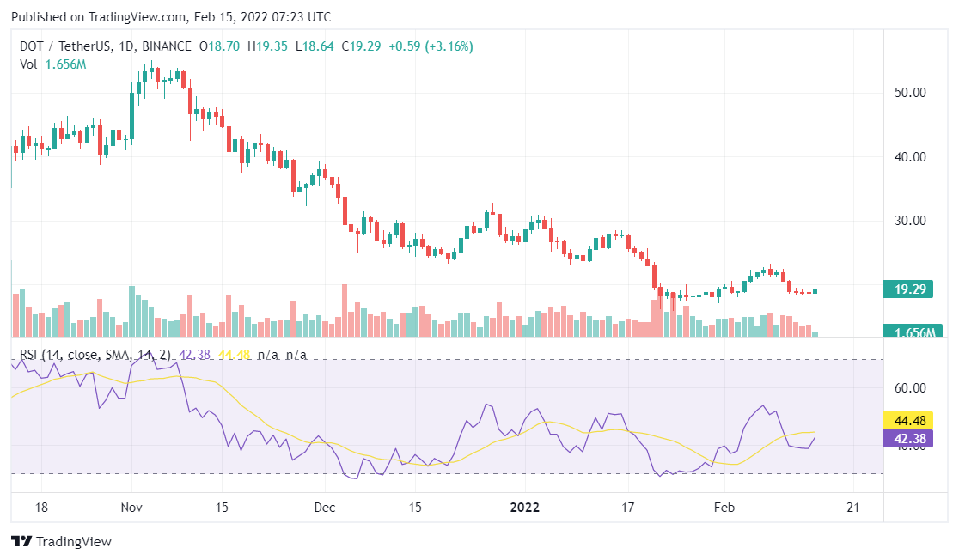Click the Vol indicator legend label
This screenshot has width=959, height=560.
[x=29, y=64]
